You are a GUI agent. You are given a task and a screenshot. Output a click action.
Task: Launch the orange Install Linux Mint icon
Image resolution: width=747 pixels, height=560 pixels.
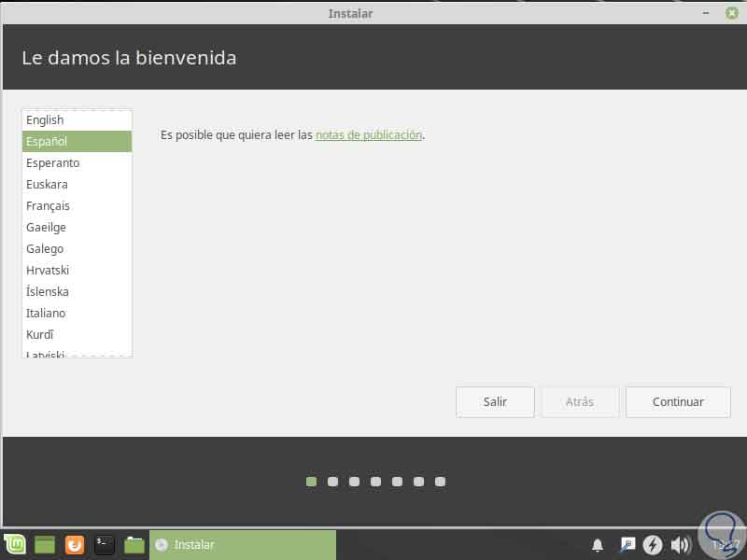click(73, 544)
